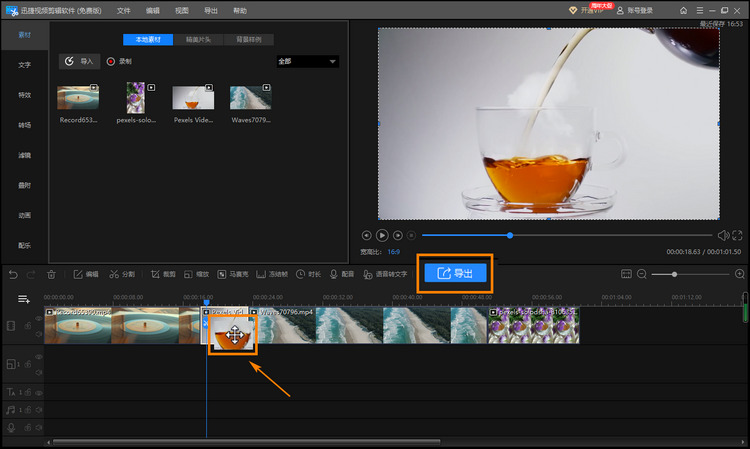Go to the home screen icon
The image size is (750, 449).
(684, 11)
